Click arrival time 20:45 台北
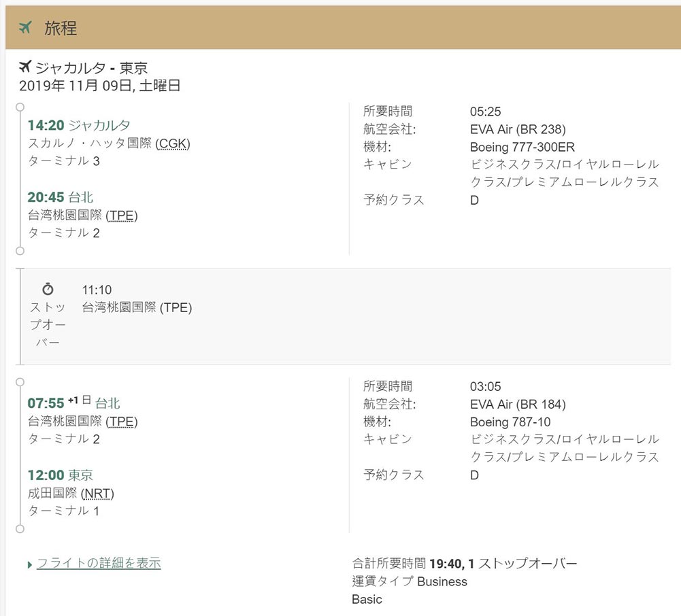The image size is (681, 616). point(61,197)
